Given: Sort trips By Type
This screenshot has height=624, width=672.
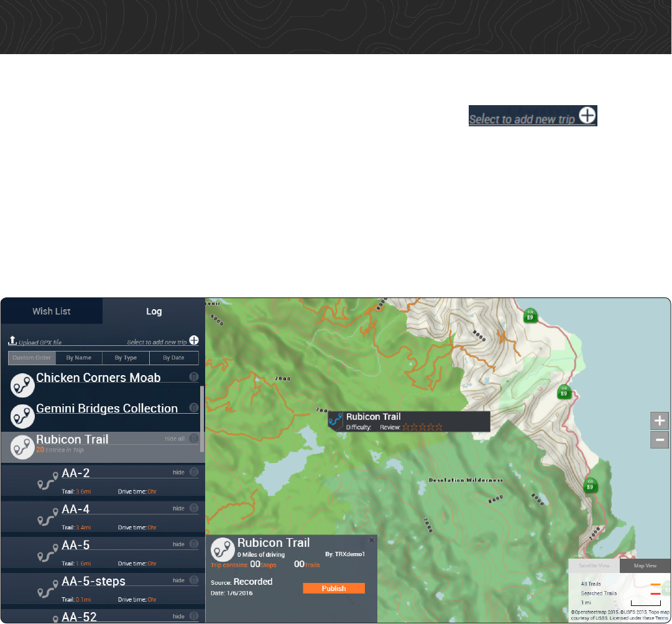Looking at the screenshot, I should pyautogui.click(x=126, y=358).
